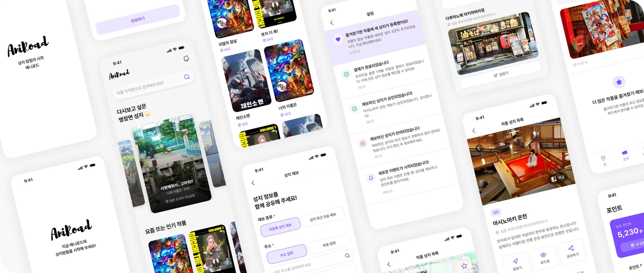Tap the back chevron on the 알림 screen
The height and width of the screenshot is (273, 644).
tap(332, 22)
